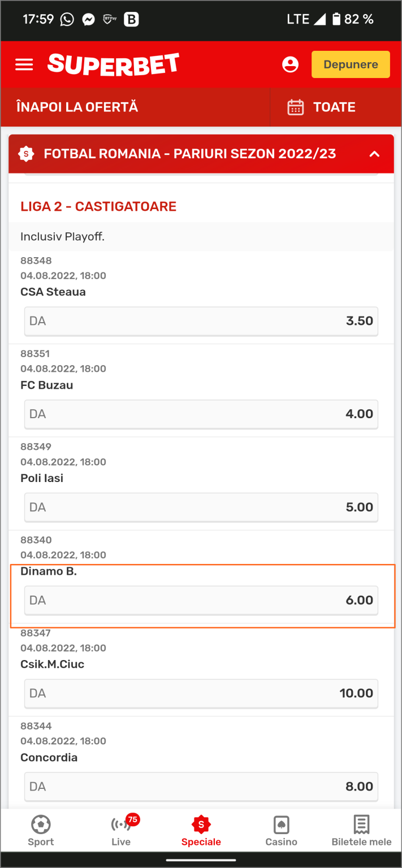Go to Speciale tab in bottom bar

pos(201,831)
